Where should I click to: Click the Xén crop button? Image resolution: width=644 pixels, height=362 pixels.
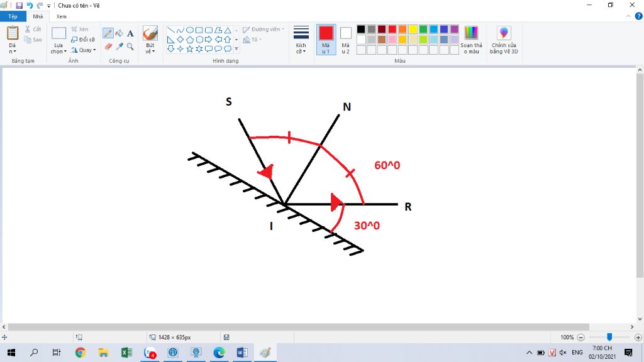click(x=80, y=29)
